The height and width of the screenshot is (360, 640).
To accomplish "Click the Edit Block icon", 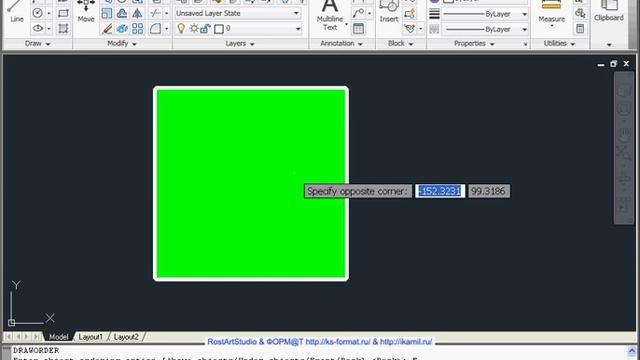I will [409, 13].
